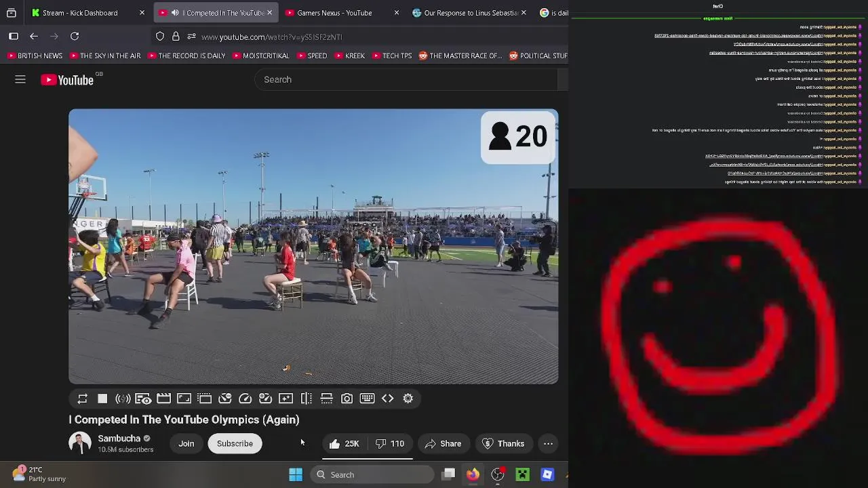This screenshot has height=488, width=868.
Task: Dislike the video with thumbs down
Action: [x=389, y=444]
